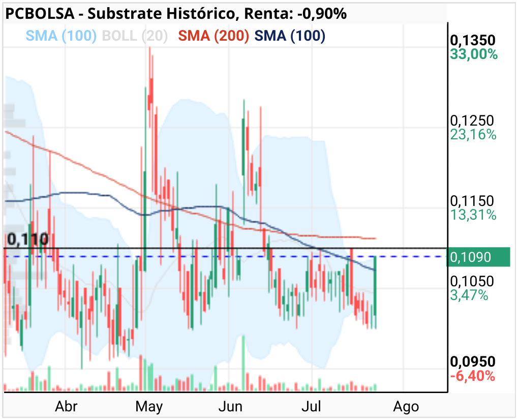This screenshot has height=420, width=518.
Task: Click the 0,0950 price axis label
Action: [473, 362]
